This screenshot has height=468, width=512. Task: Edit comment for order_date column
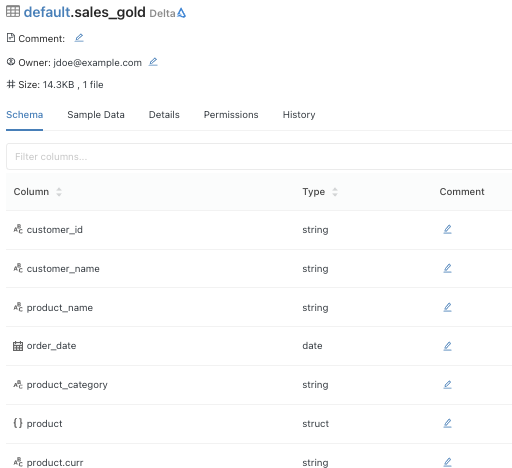[x=447, y=346]
